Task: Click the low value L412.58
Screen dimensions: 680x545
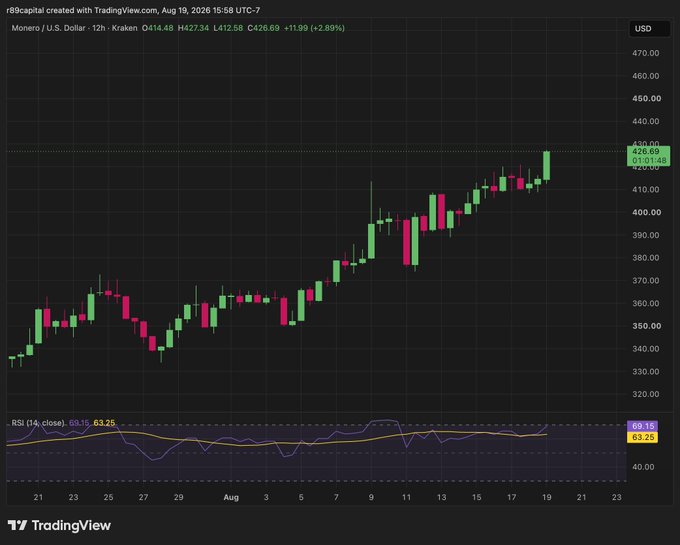Action: coord(228,28)
